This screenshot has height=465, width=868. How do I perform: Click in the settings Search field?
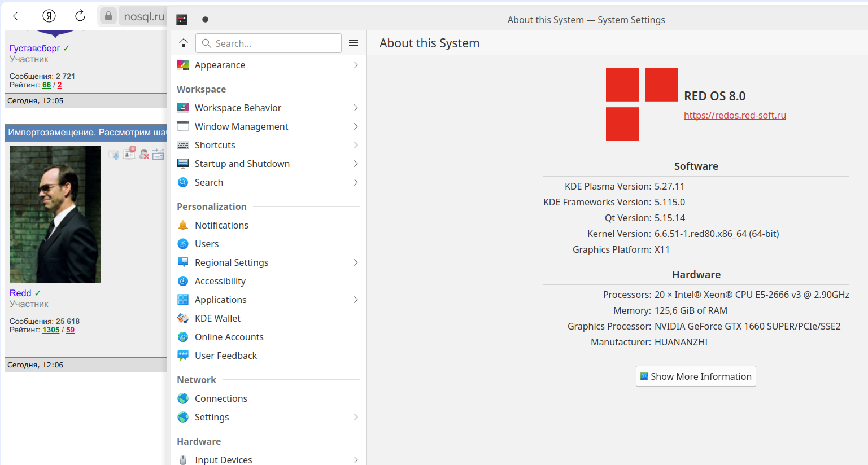(x=268, y=43)
